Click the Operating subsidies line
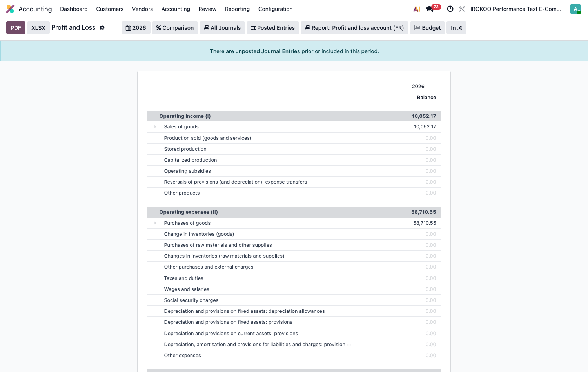This screenshot has width=588, height=372. point(294,171)
